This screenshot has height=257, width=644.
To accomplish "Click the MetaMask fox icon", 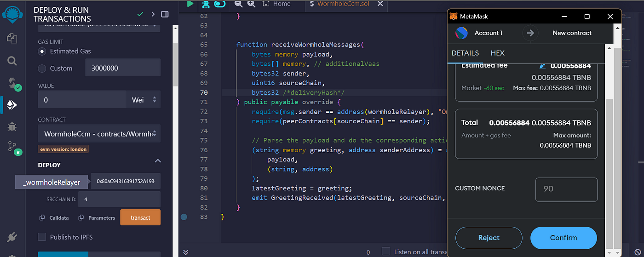I will 454,16.
